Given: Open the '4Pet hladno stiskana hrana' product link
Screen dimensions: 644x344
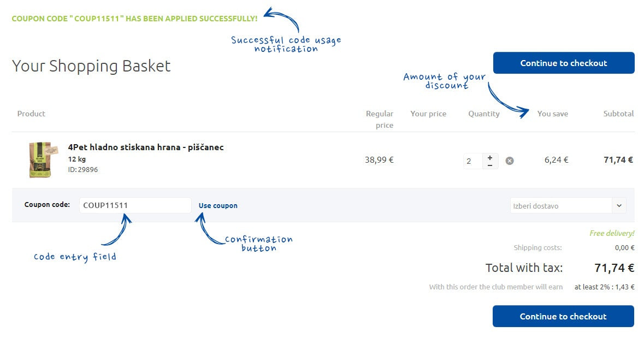Looking at the screenshot, I should [x=146, y=147].
